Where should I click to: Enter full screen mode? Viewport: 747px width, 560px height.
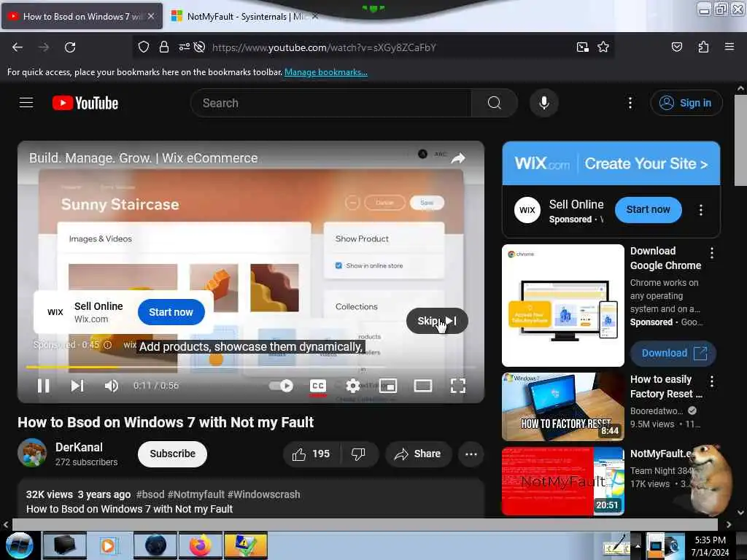[x=458, y=386]
